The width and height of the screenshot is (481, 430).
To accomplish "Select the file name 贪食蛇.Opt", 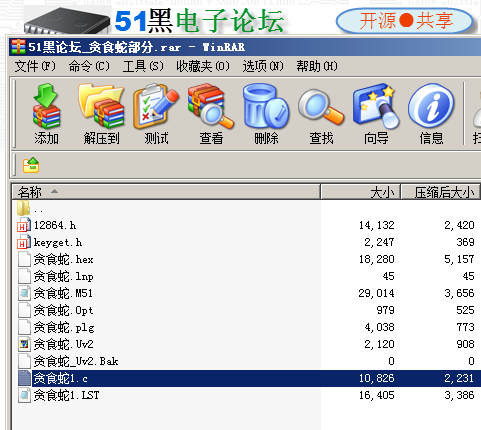I will coord(63,310).
